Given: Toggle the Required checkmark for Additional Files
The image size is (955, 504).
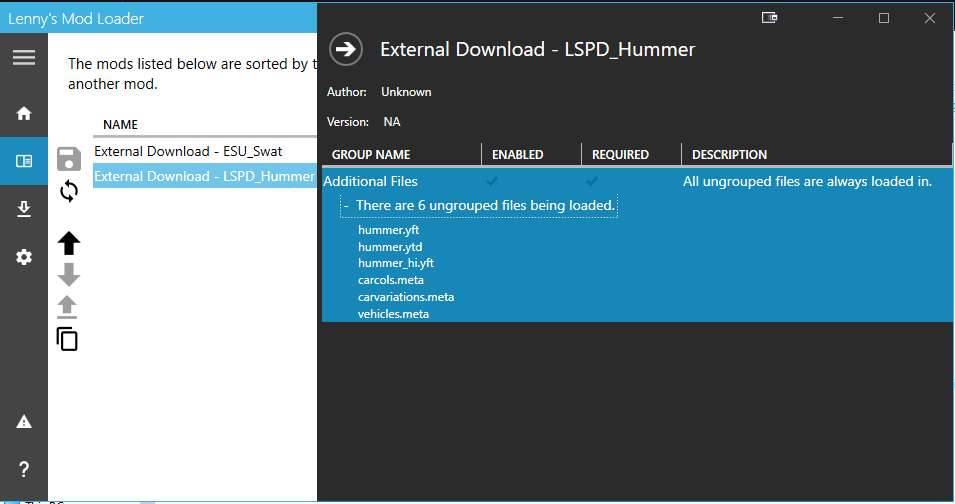Looking at the screenshot, I should pyautogui.click(x=592, y=181).
